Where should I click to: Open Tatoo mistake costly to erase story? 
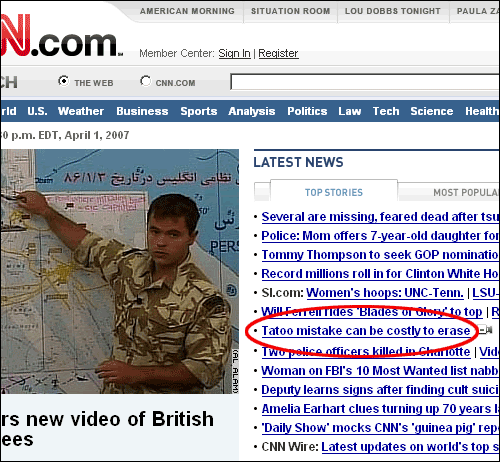click(x=366, y=331)
